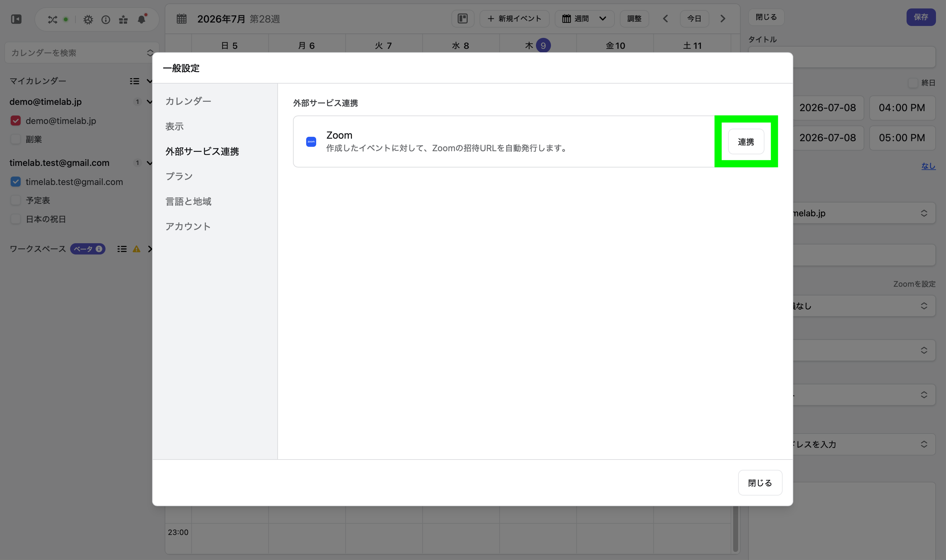Go to previous week arrow
The height and width of the screenshot is (560, 946).
(x=665, y=18)
